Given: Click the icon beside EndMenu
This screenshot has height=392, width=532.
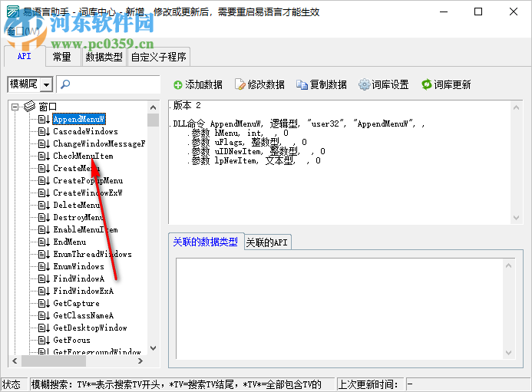Looking at the screenshot, I should 44,242.
